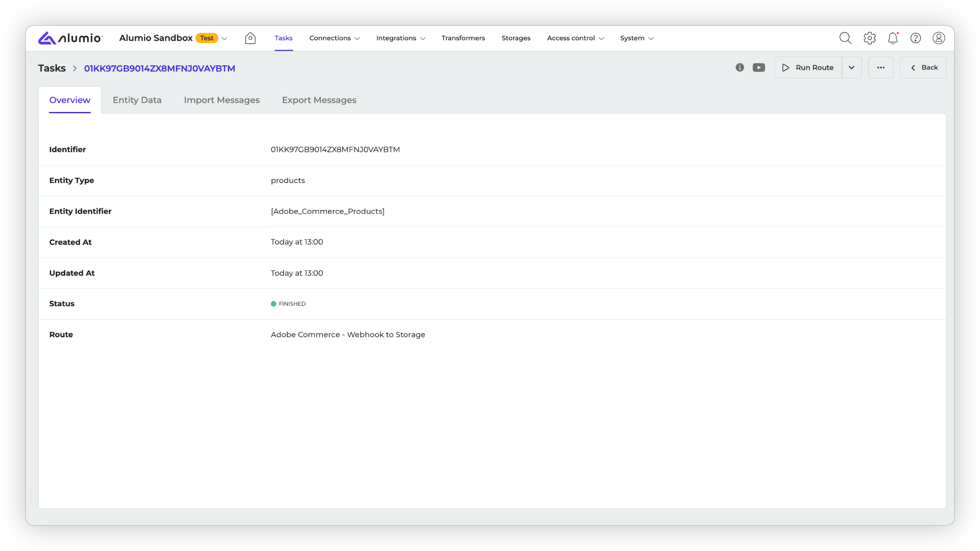Click the Alumio logo
Image resolution: width=980 pixels, height=551 pixels.
click(70, 38)
